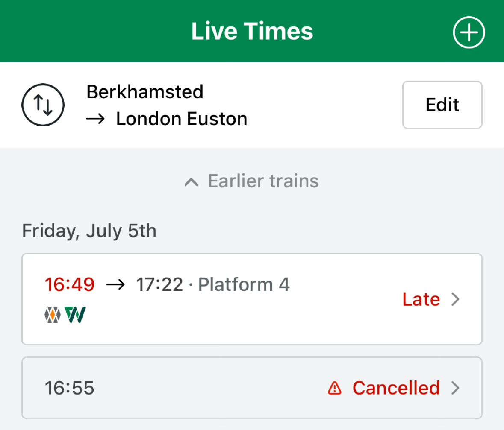Screen dimensions: 504x430
Task: Tap the Platform 4 label
Action: [x=244, y=284]
